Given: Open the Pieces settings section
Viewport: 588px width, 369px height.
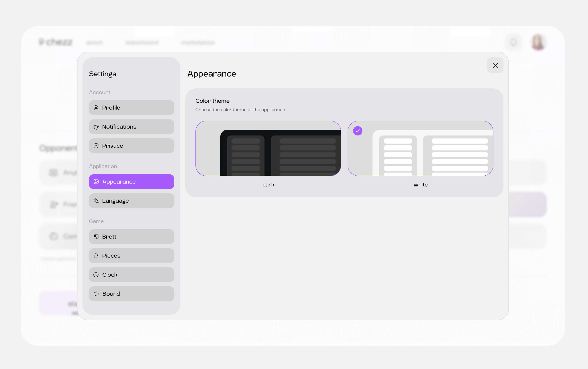Looking at the screenshot, I should [131, 256].
